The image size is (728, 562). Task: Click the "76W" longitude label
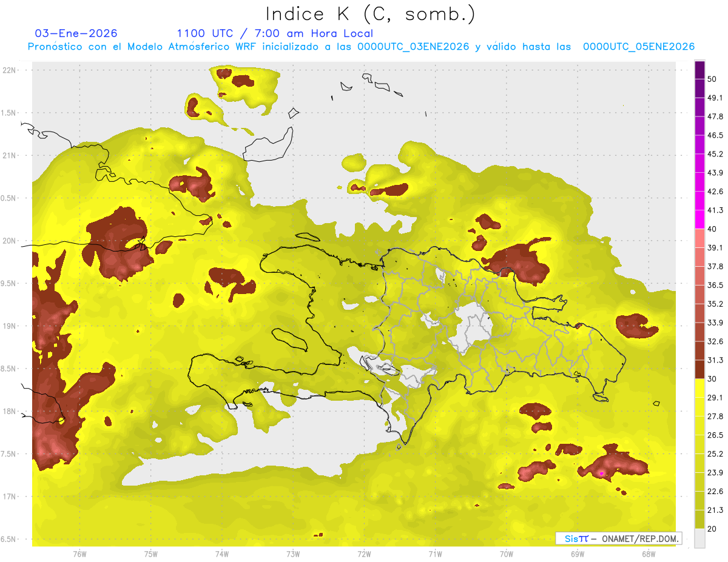tap(79, 554)
